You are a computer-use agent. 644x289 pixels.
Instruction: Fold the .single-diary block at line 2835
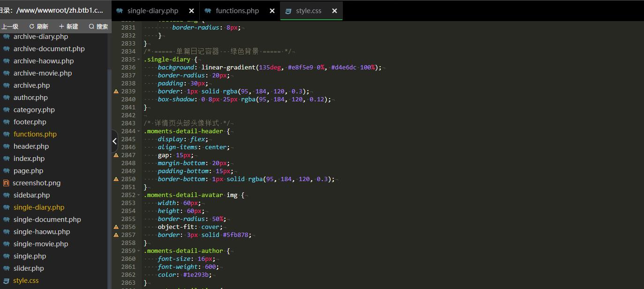139,60
